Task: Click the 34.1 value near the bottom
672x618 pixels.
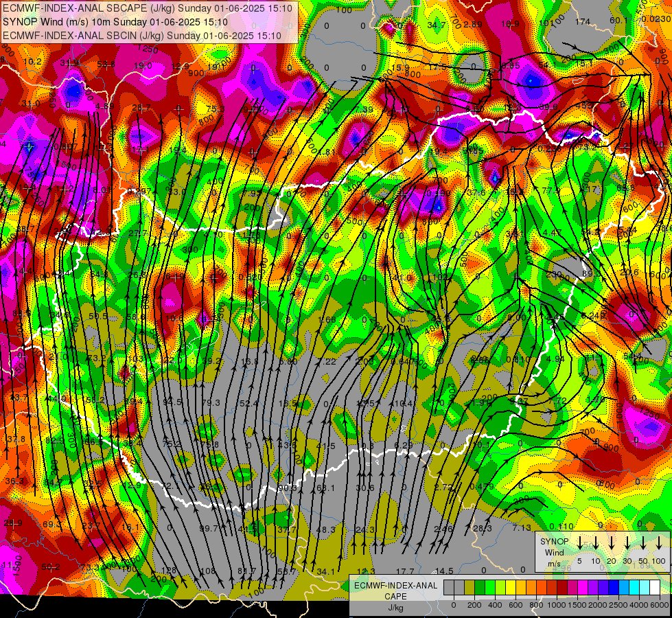Action: [x=326, y=571]
